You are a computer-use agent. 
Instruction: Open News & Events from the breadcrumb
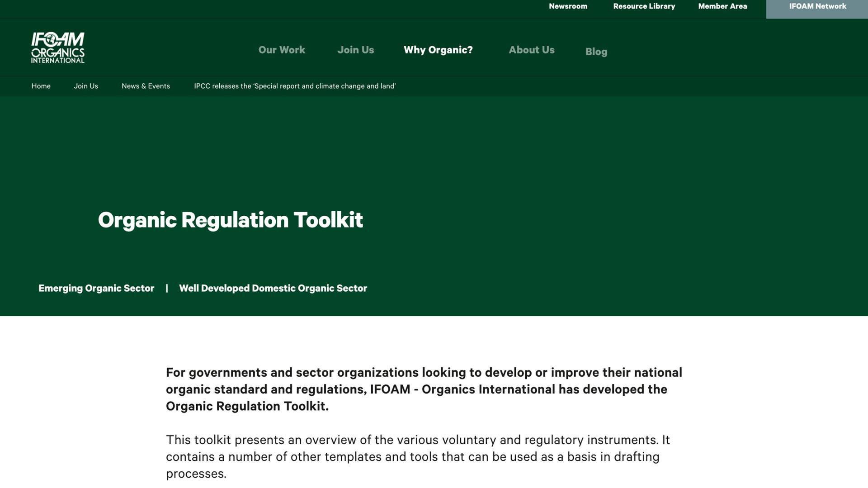pos(146,86)
